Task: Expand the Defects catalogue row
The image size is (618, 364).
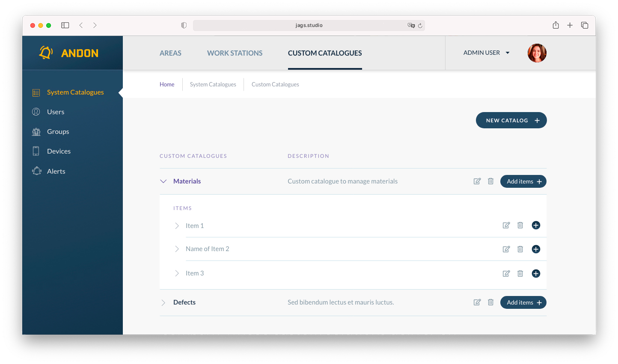Action: pyautogui.click(x=163, y=303)
